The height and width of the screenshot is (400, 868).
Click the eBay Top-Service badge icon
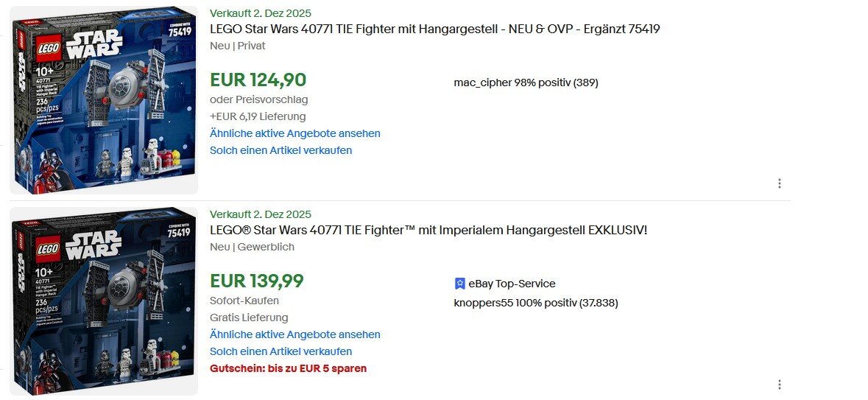[460, 284]
